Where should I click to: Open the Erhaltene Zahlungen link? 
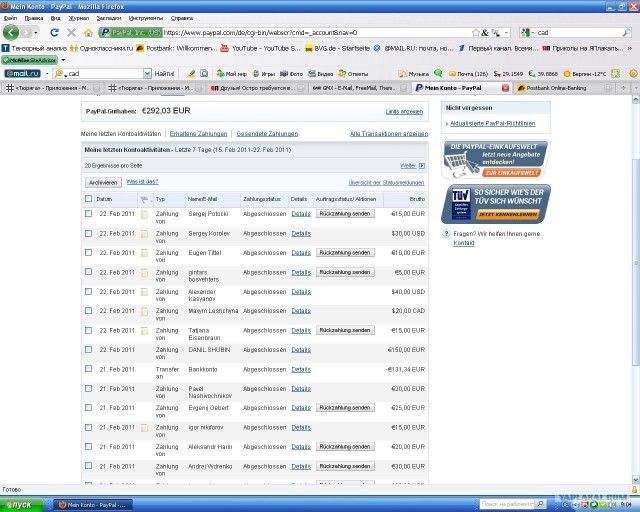click(x=198, y=134)
